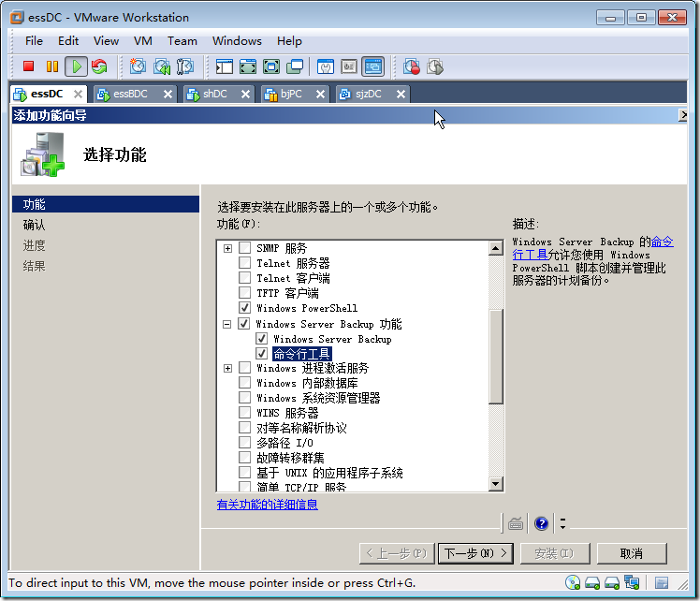
Task: Click the 下一步(N) next button
Action: 475,553
